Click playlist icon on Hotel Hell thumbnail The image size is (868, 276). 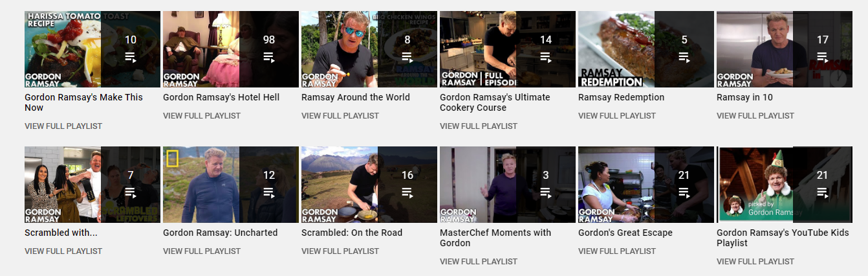pyautogui.click(x=269, y=57)
